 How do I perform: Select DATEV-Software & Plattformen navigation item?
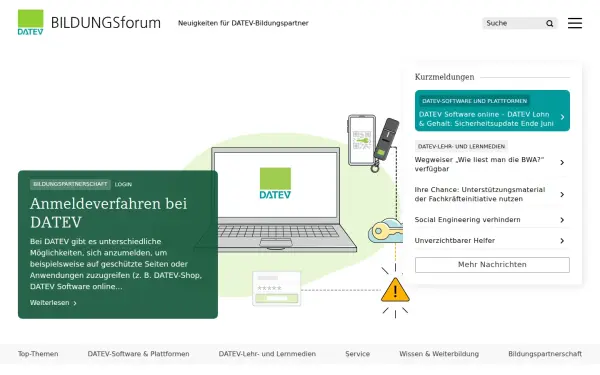tap(139, 354)
